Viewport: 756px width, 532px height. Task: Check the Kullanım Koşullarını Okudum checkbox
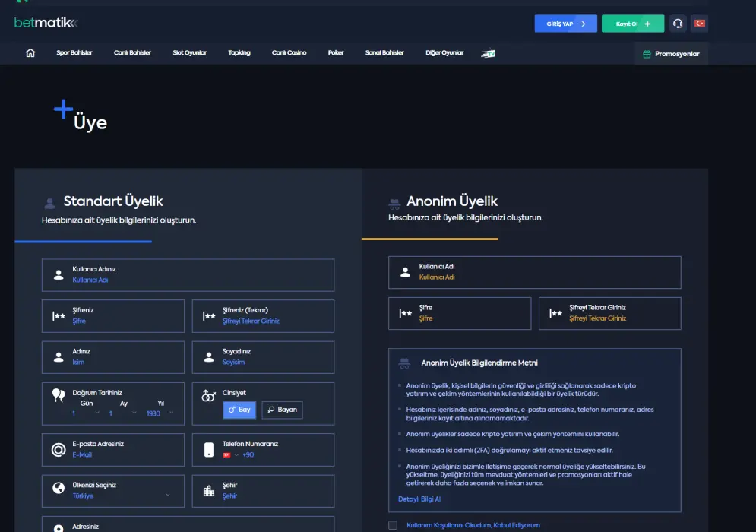click(393, 525)
